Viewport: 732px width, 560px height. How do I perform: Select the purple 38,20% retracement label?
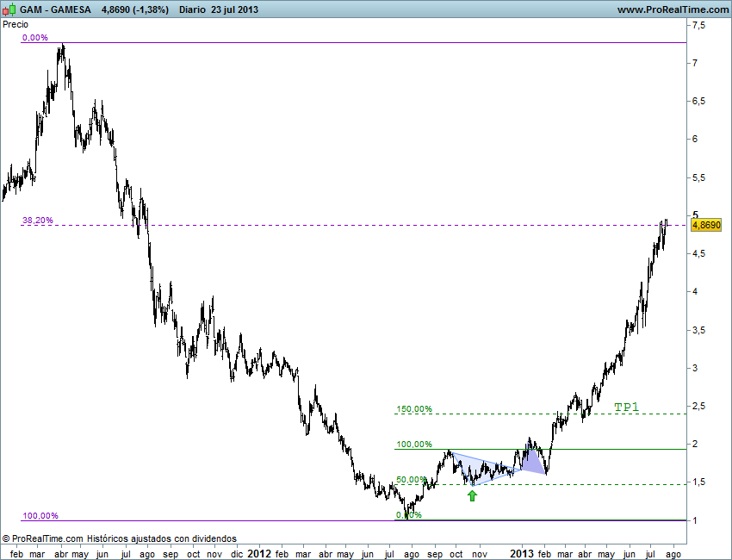(x=37, y=220)
